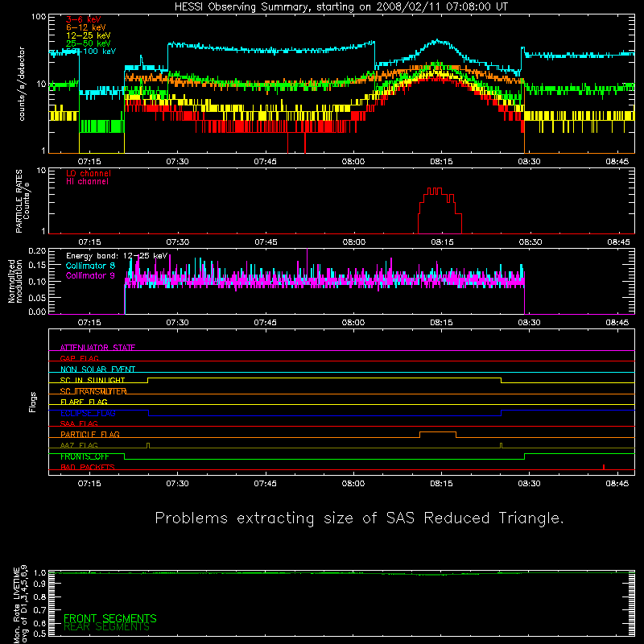
Task: Select the Collimator 8 legend label
Action: [x=90, y=266]
